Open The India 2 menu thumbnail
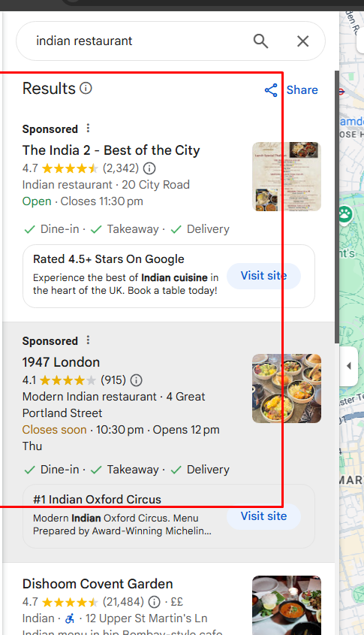364x635 pixels. click(287, 177)
